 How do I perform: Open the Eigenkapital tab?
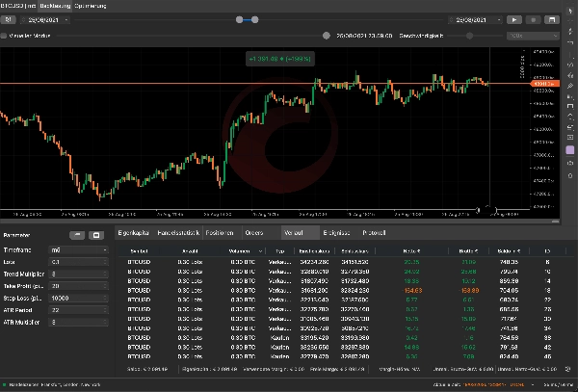click(134, 233)
